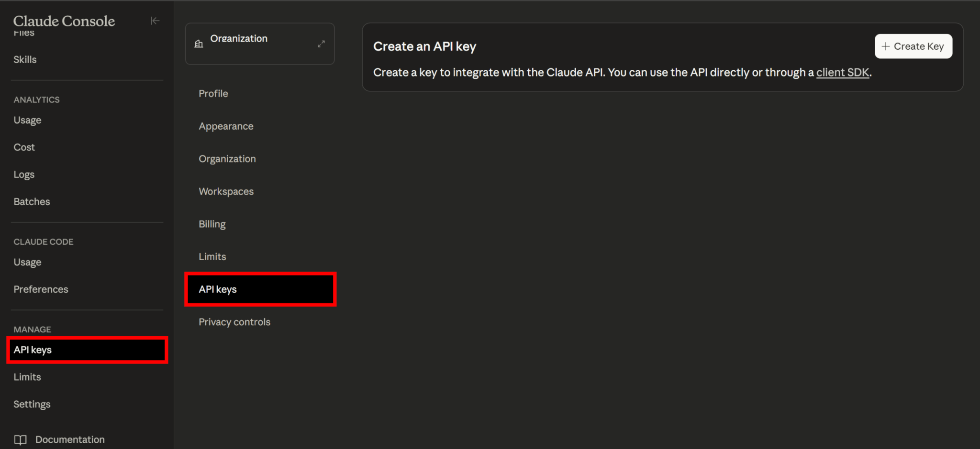This screenshot has width=980, height=449.
Task: Select API keys in the settings menu
Action: point(218,289)
